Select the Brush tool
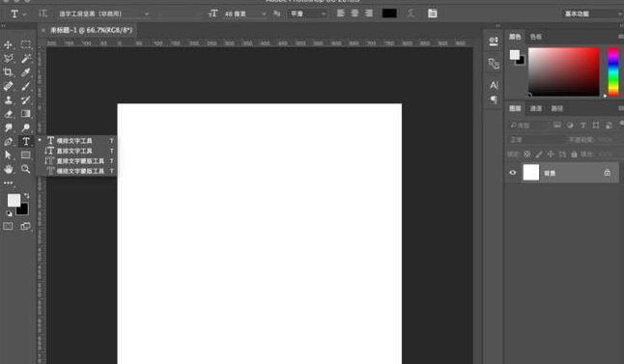 point(26,86)
